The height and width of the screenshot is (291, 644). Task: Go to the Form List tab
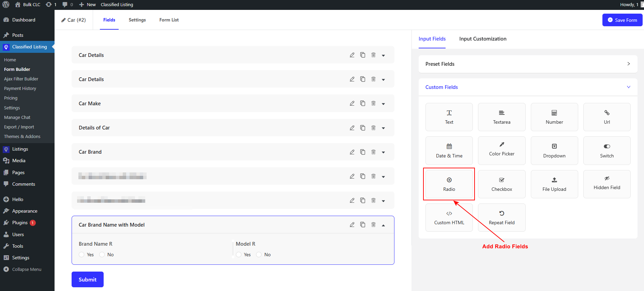169,20
